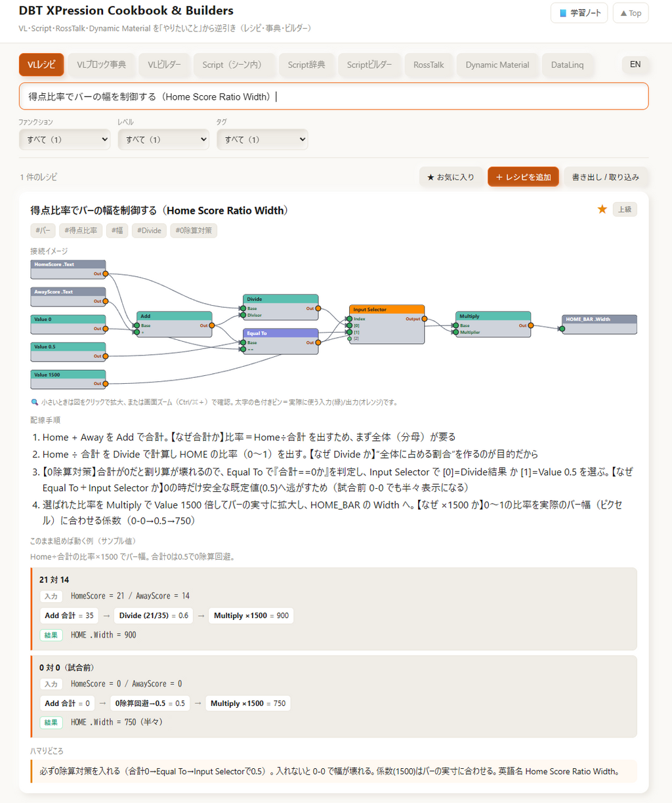Select the #0除算対策 tag chip
Image resolution: width=672 pixels, height=803 pixels.
tap(194, 230)
